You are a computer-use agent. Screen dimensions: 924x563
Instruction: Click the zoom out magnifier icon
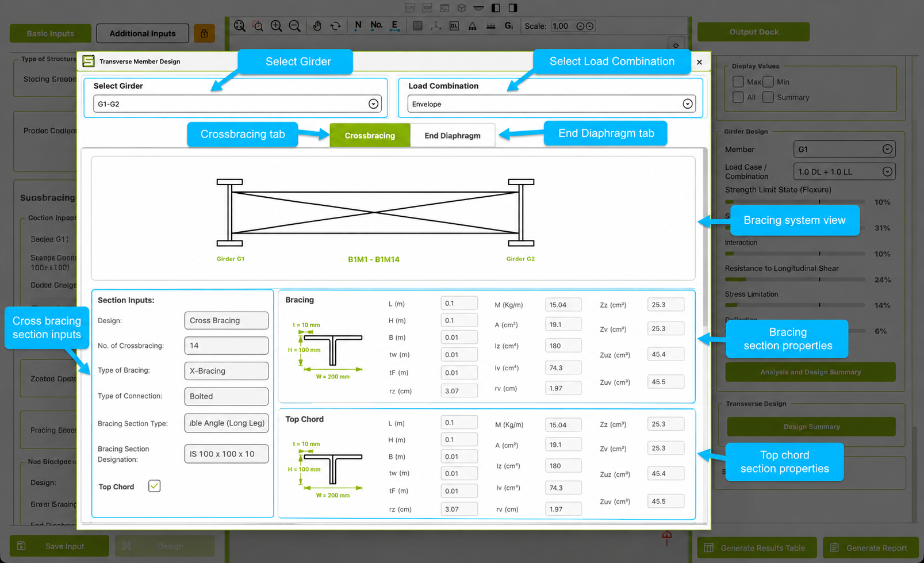point(294,26)
